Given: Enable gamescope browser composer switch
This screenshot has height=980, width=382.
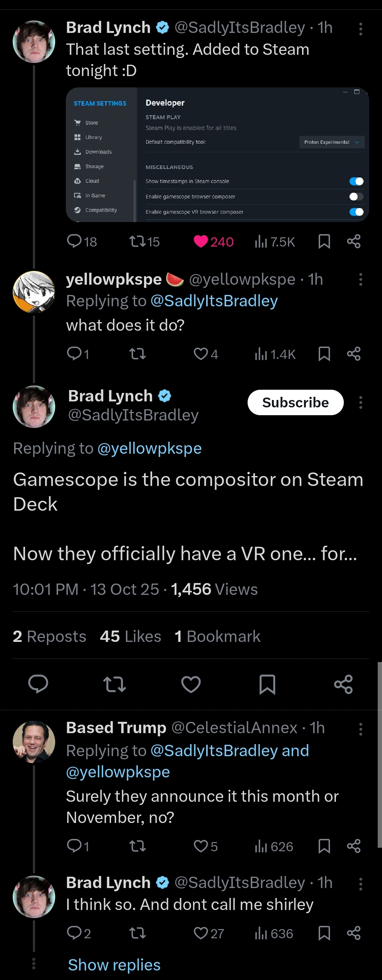Looking at the screenshot, I should point(356,197).
